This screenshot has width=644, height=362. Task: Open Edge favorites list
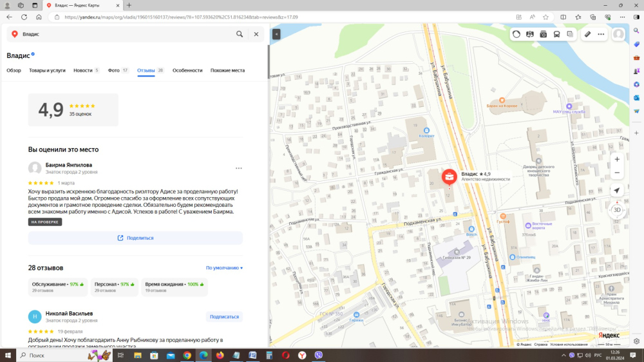(x=578, y=17)
